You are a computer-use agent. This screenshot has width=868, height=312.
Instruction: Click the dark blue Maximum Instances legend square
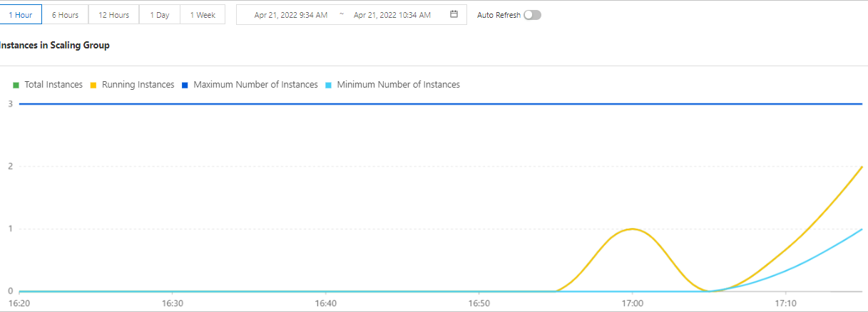pos(185,85)
